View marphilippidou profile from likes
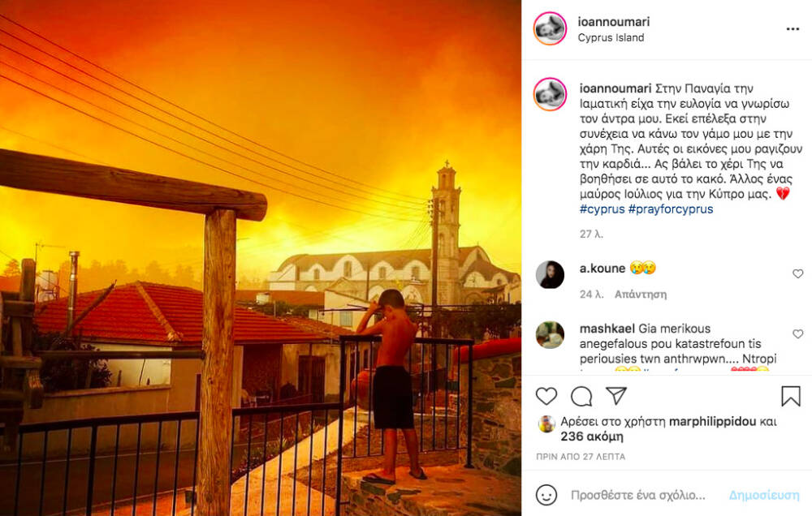Viewport: 812px width, 516px height. [x=712, y=422]
